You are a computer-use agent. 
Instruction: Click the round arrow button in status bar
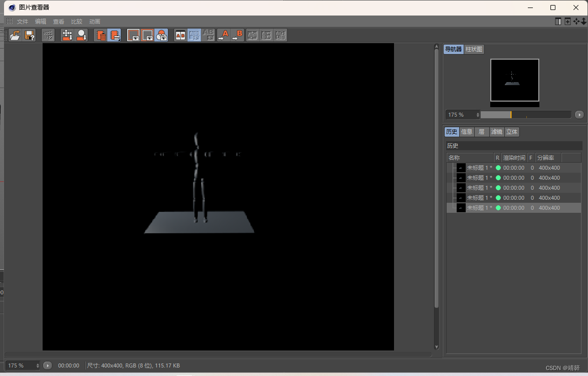(x=47, y=365)
